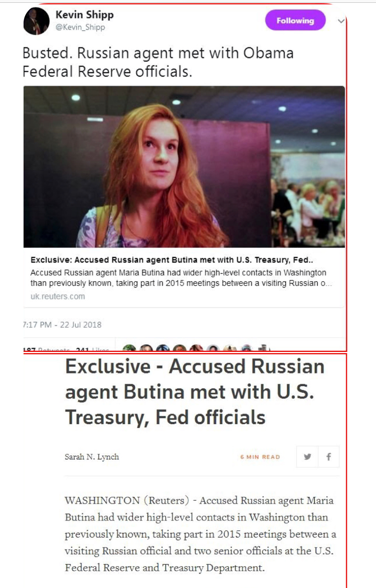376x588 pixels.
Task: Click the first liker avatar in the row
Action: [130, 348]
